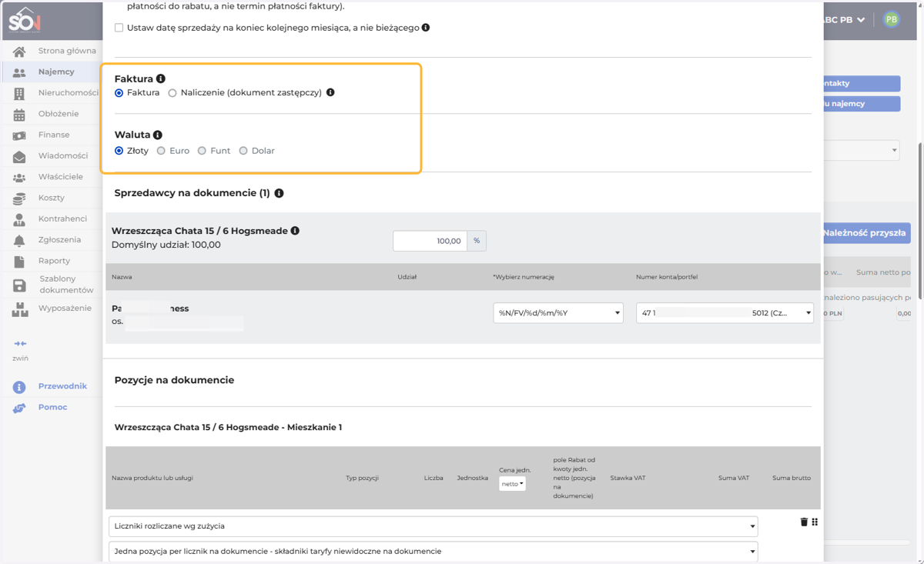Click the share percentage field 100,00

point(430,241)
